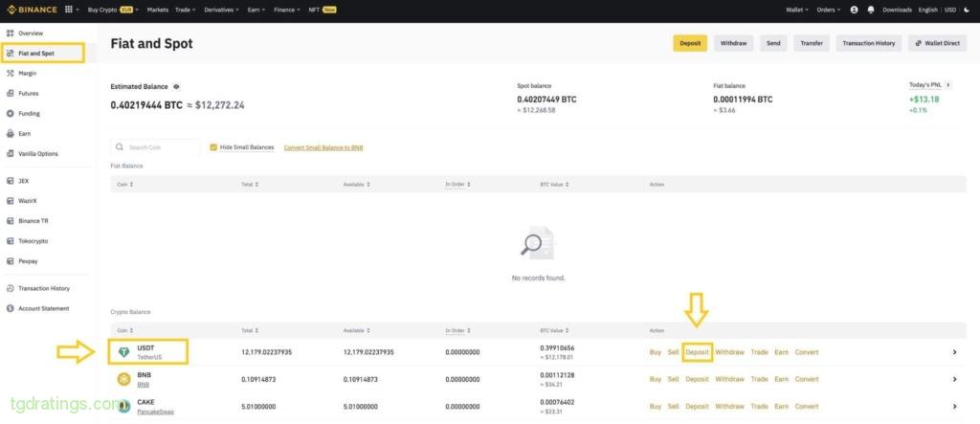Click yellow Deposit button at top
This screenshot has width=980, height=424.
point(690,43)
